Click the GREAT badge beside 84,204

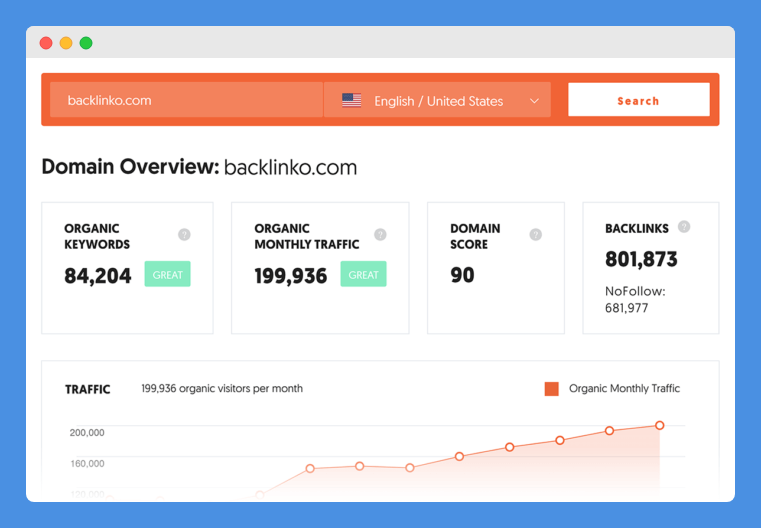167,274
